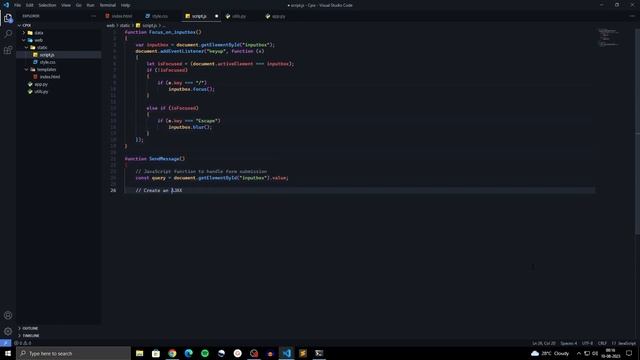Change file encoding UTF-8

587,343
